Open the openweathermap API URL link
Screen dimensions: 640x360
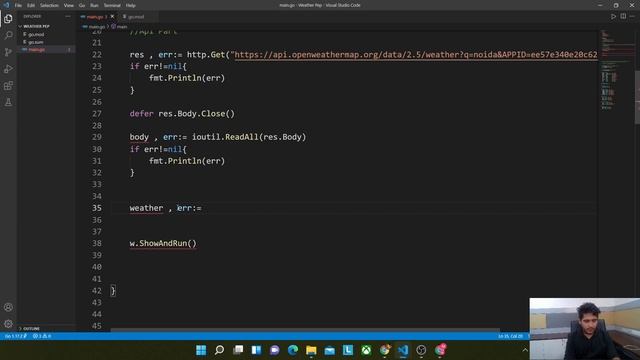(x=416, y=54)
